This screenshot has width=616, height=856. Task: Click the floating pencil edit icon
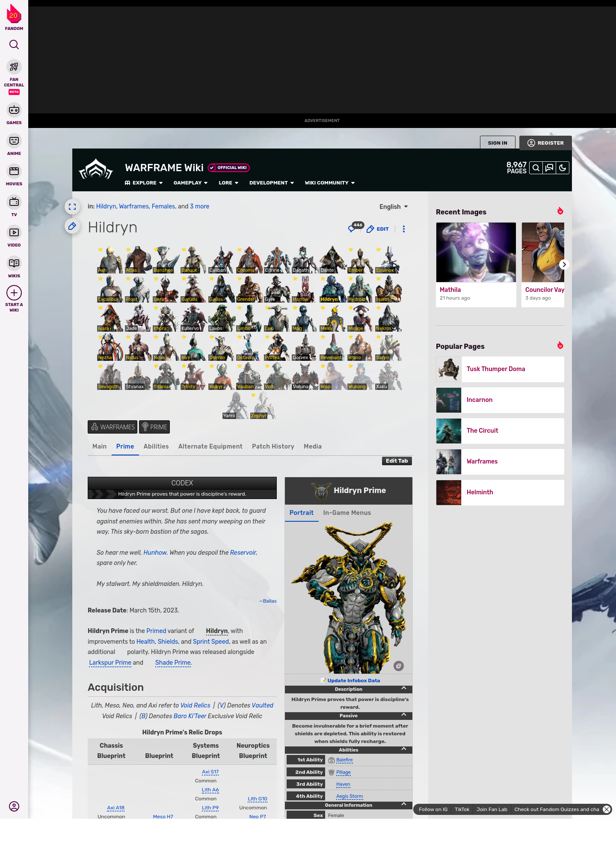72,226
